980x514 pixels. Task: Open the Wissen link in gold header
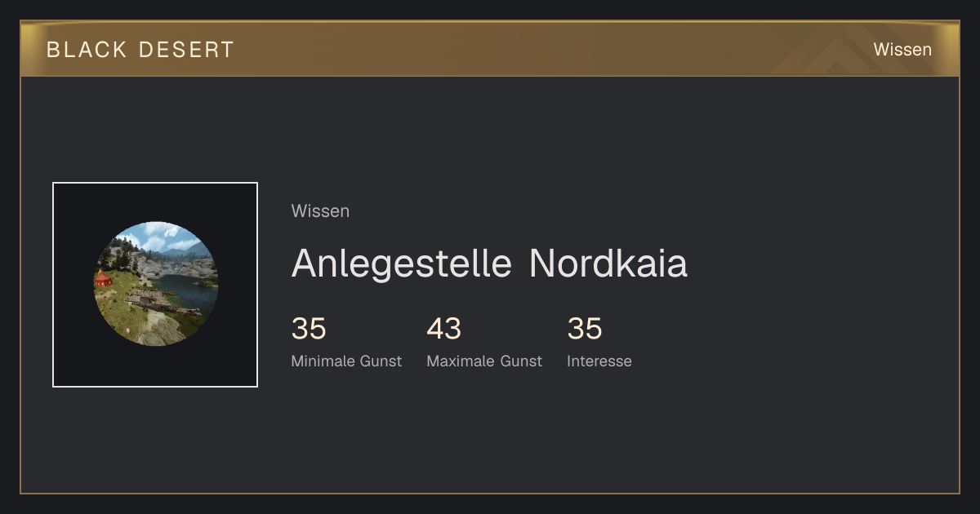coord(902,50)
